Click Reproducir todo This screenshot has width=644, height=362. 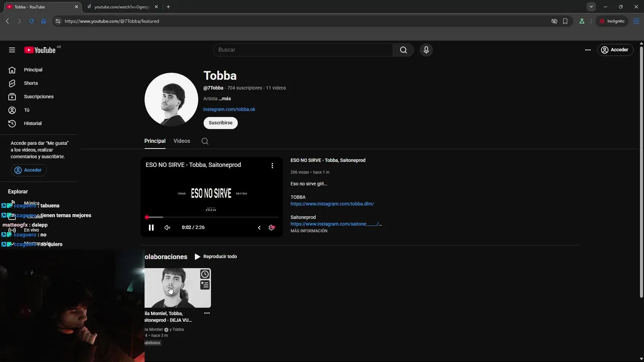215,256
